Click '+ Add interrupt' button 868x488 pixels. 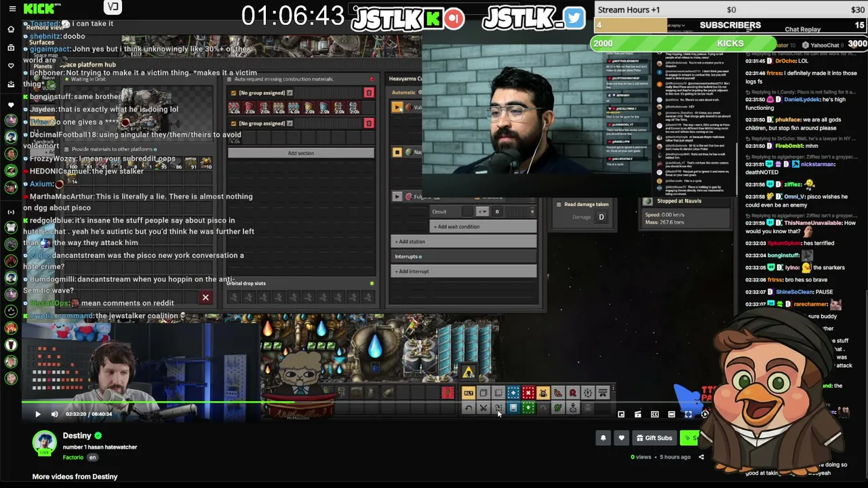tap(465, 271)
